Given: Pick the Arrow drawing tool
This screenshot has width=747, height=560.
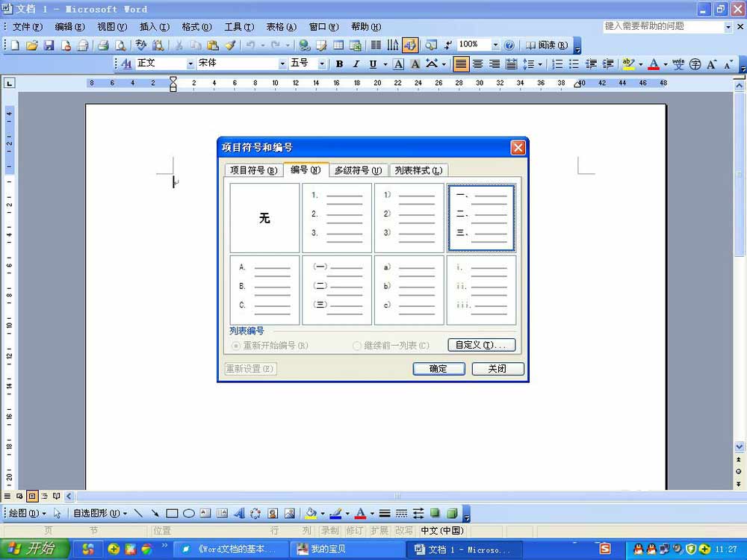Looking at the screenshot, I should [155, 514].
